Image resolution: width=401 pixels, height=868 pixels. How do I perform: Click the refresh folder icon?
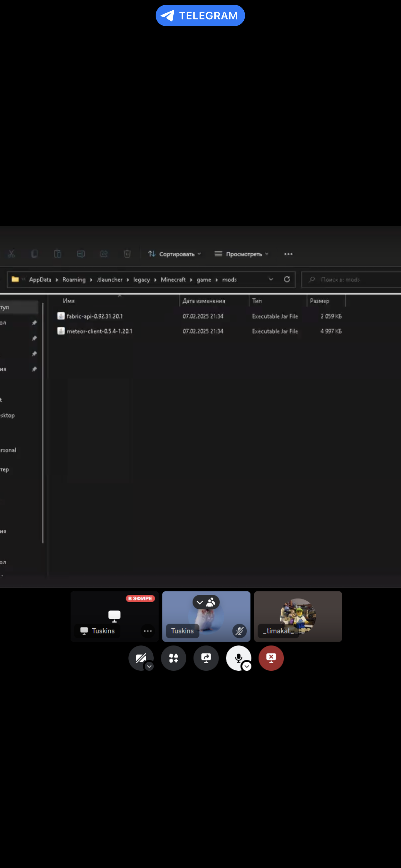pyautogui.click(x=287, y=279)
